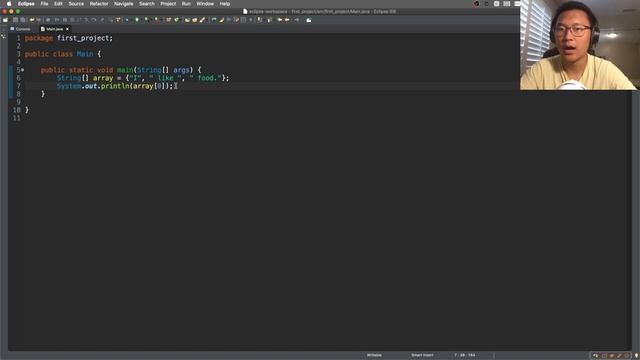Close the Main.java tab
640x360 pixels.
click(67, 29)
